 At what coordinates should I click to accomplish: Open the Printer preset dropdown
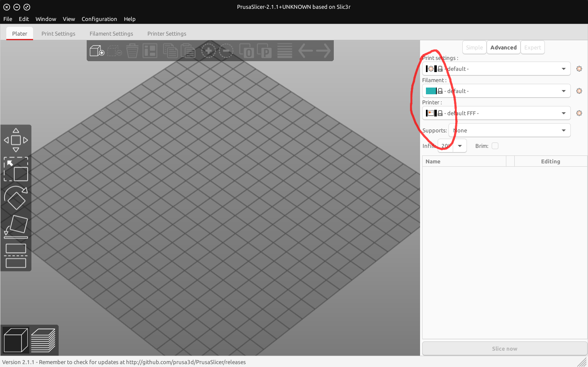[496, 113]
